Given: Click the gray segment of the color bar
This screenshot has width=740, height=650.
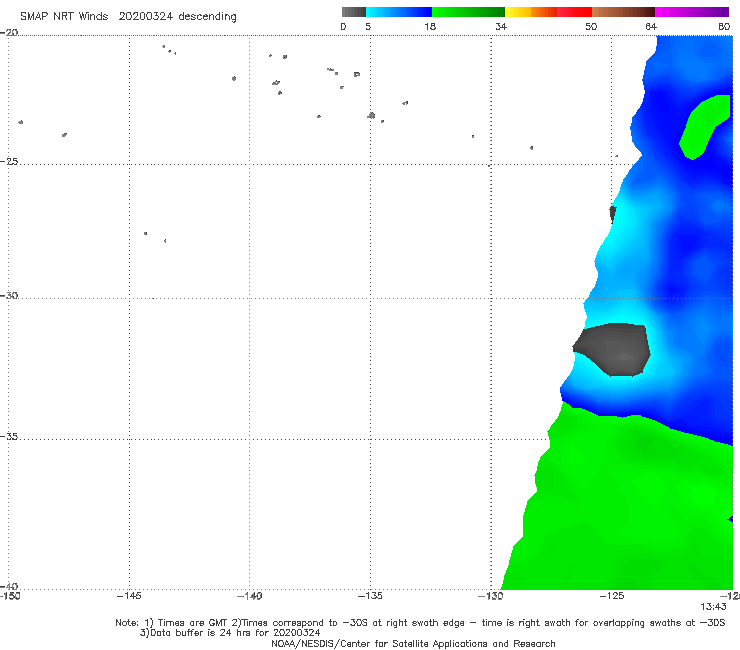Looking at the screenshot, I should [x=353, y=12].
